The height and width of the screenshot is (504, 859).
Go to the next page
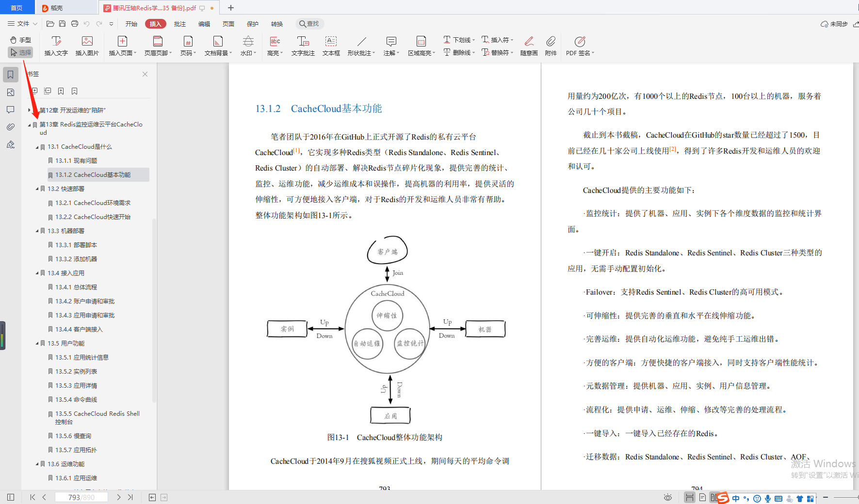pos(119,497)
